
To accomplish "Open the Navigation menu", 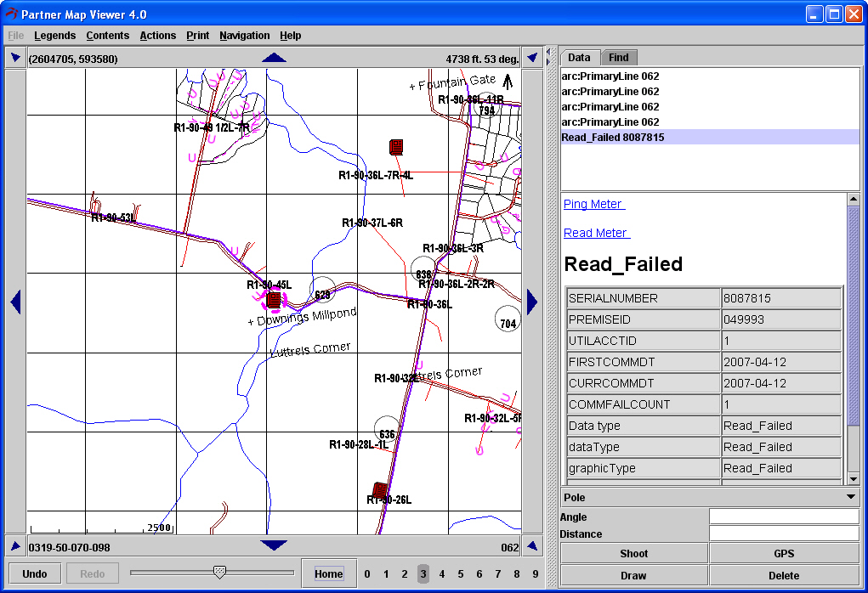I will coord(244,36).
